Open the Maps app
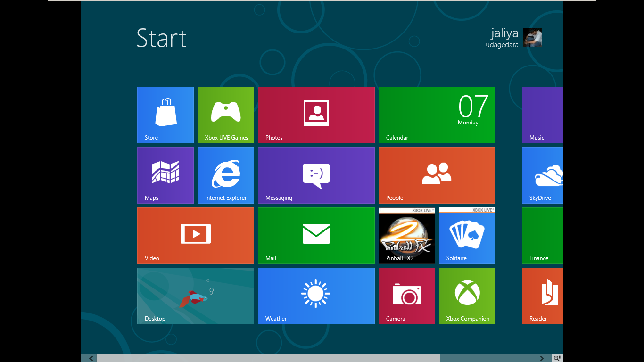Image resolution: width=644 pixels, height=362 pixels. coord(165,175)
